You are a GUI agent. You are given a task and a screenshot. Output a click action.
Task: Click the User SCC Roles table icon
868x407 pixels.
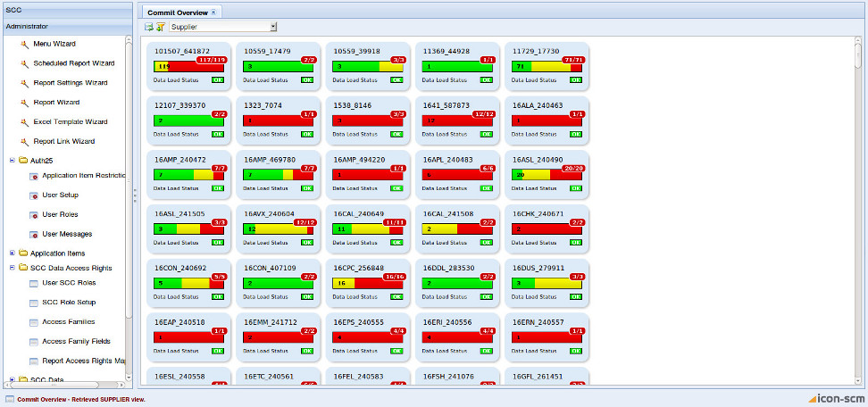coord(34,283)
